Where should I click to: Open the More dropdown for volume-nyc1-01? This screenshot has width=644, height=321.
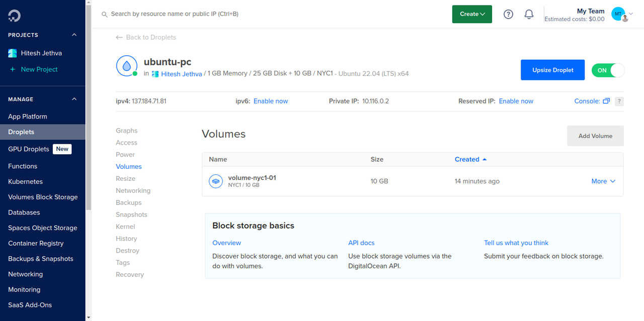point(603,181)
